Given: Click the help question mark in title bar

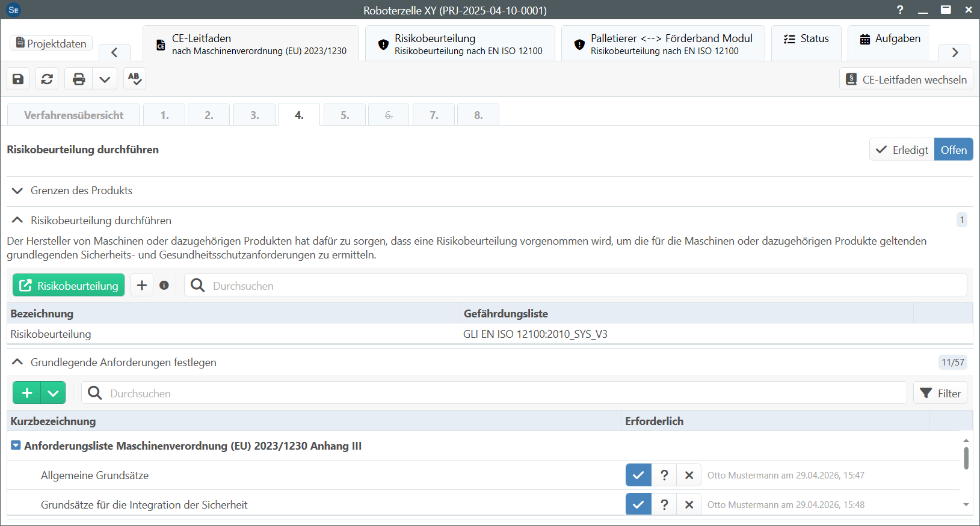Looking at the screenshot, I should click(x=900, y=10).
